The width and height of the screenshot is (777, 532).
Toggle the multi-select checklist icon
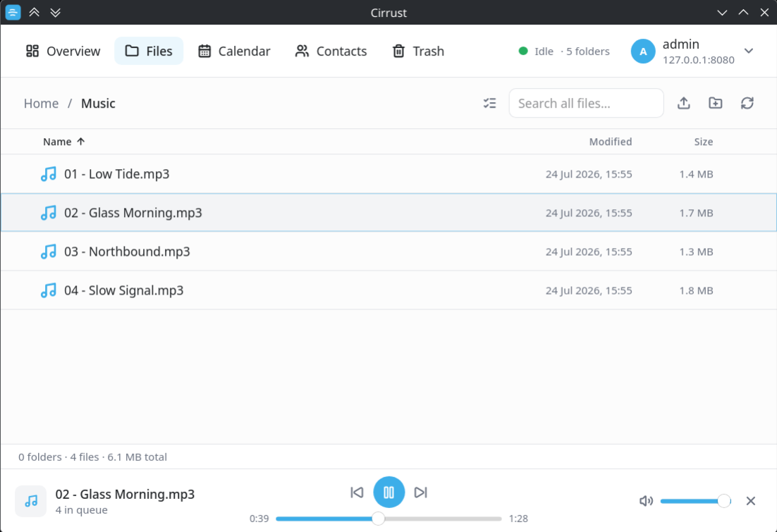(x=489, y=103)
